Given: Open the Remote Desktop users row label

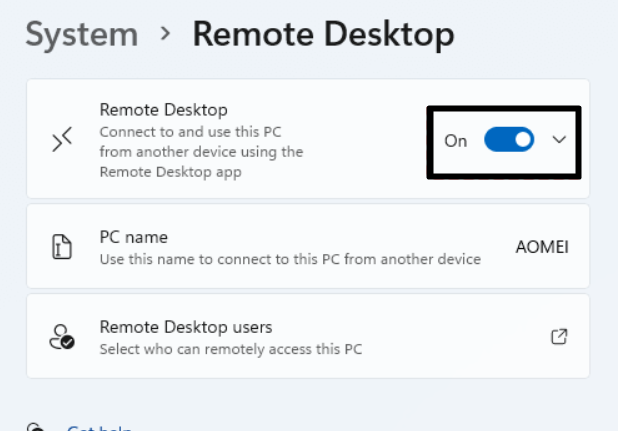Looking at the screenshot, I should [186, 327].
